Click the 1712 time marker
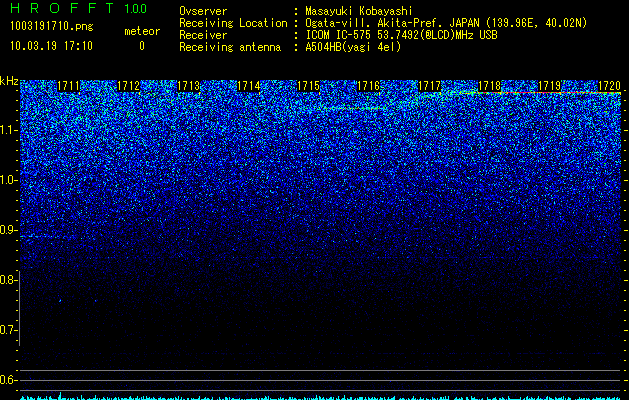Viewport: 629px width, 400px height. 128,86
